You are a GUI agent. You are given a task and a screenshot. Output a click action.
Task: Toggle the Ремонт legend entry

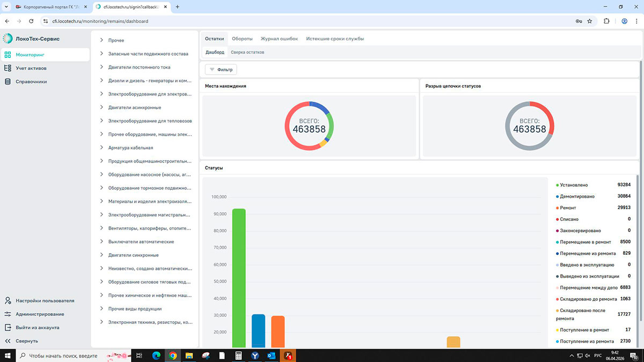(x=569, y=208)
